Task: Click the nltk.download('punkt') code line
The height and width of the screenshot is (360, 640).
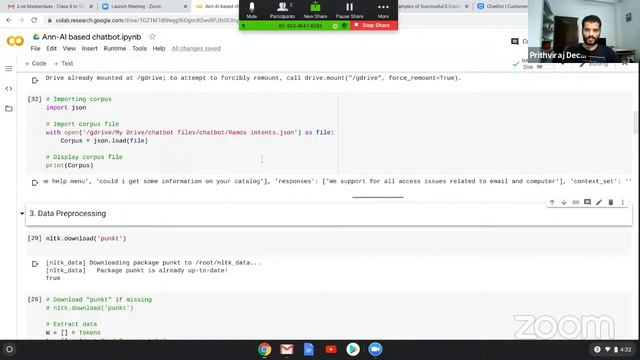Action: point(86,238)
